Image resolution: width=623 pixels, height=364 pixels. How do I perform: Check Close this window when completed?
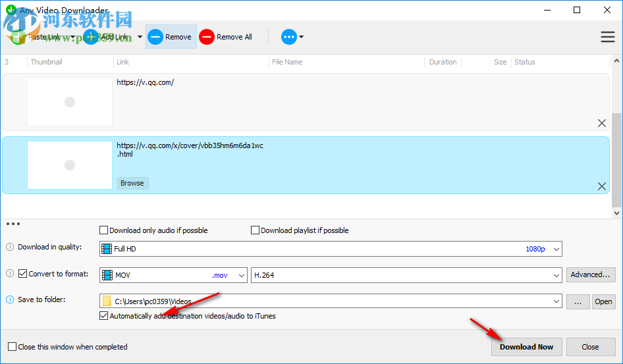pyautogui.click(x=13, y=346)
